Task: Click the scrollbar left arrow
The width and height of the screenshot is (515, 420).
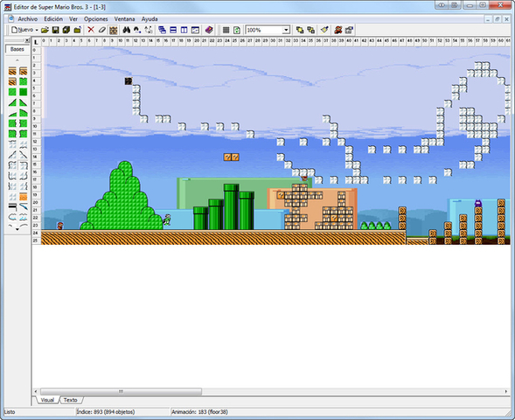Action: point(36,391)
